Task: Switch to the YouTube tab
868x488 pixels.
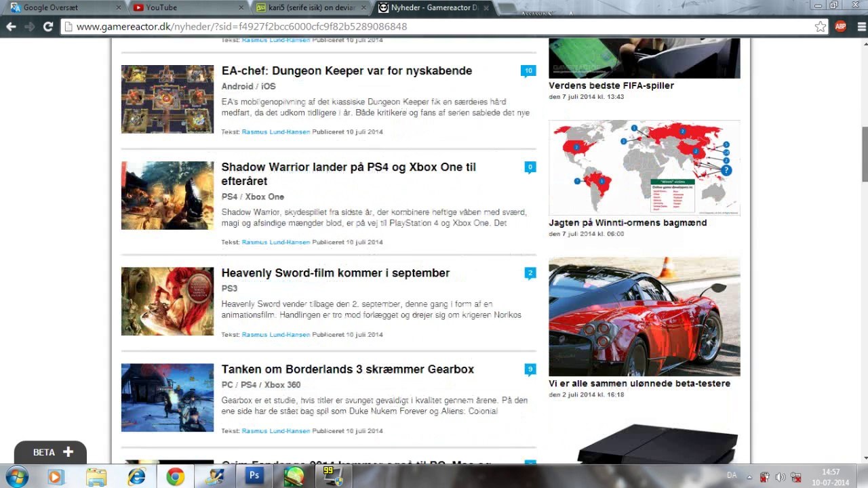Action: click(187, 7)
